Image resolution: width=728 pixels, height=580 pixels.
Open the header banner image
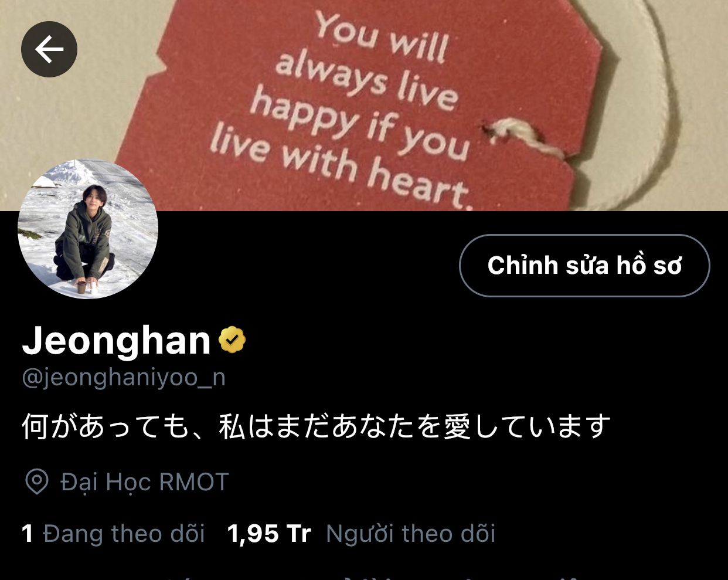(364, 106)
